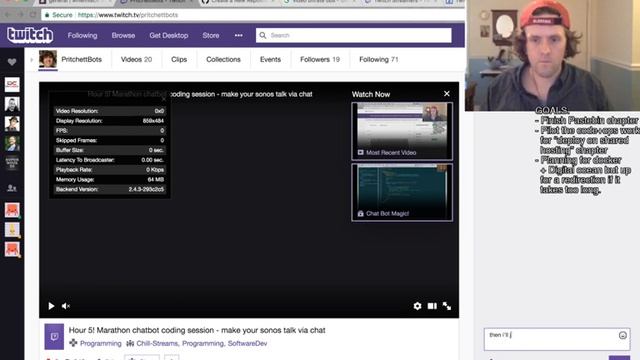Image resolution: width=640 pixels, height=360 pixels.
Task: Click PritchettBots profile avatar
Action: pyautogui.click(x=48, y=59)
